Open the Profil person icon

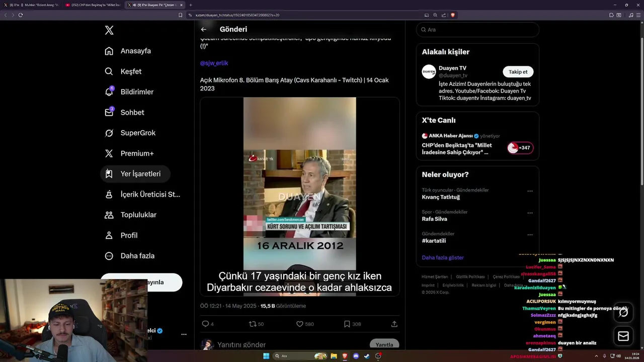(109, 235)
